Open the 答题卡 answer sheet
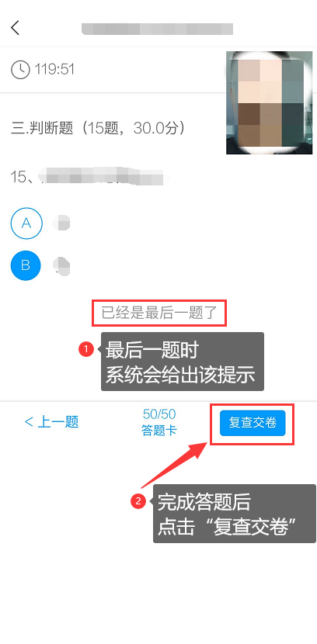317x644 pixels. tap(159, 431)
